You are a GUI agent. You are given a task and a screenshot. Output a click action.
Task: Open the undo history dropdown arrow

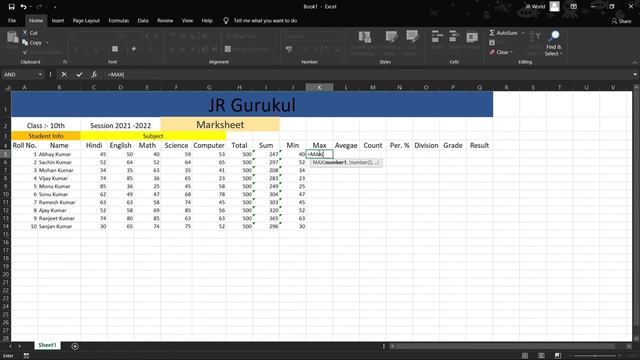(x=30, y=7)
